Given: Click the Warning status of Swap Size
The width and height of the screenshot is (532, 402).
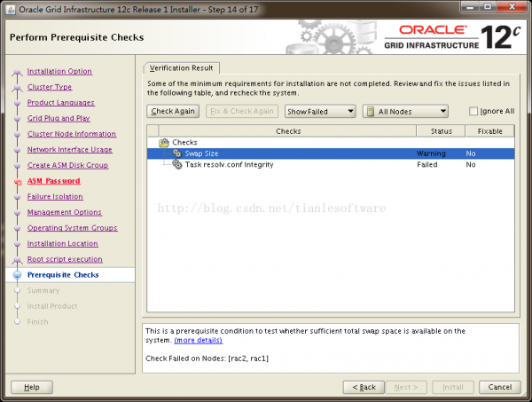Looking at the screenshot, I should click(x=431, y=154).
